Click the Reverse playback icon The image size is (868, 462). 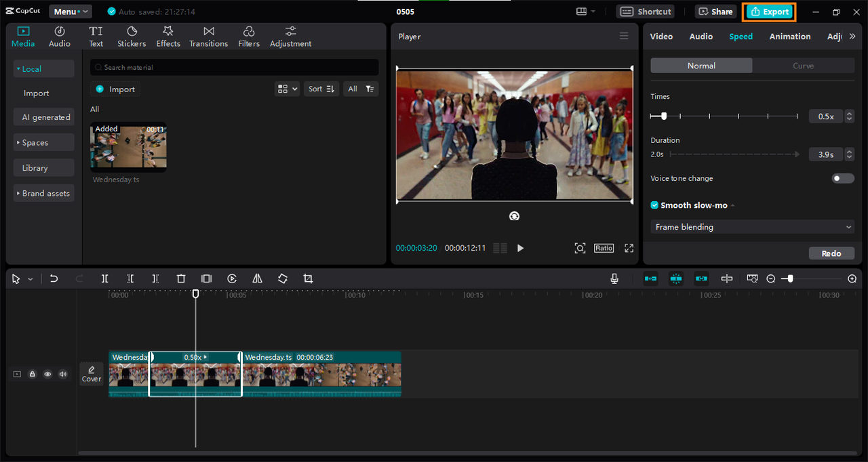(232, 278)
